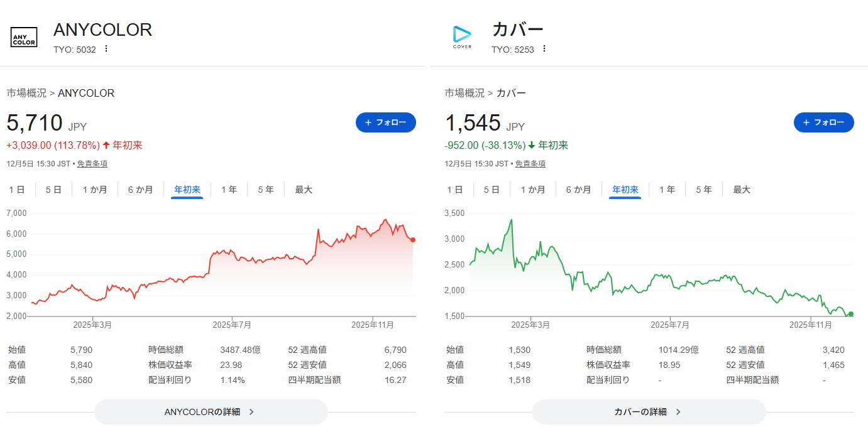Select the 1か月 range for ANYCOLOR
The height and width of the screenshot is (432, 868).
(94, 190)
